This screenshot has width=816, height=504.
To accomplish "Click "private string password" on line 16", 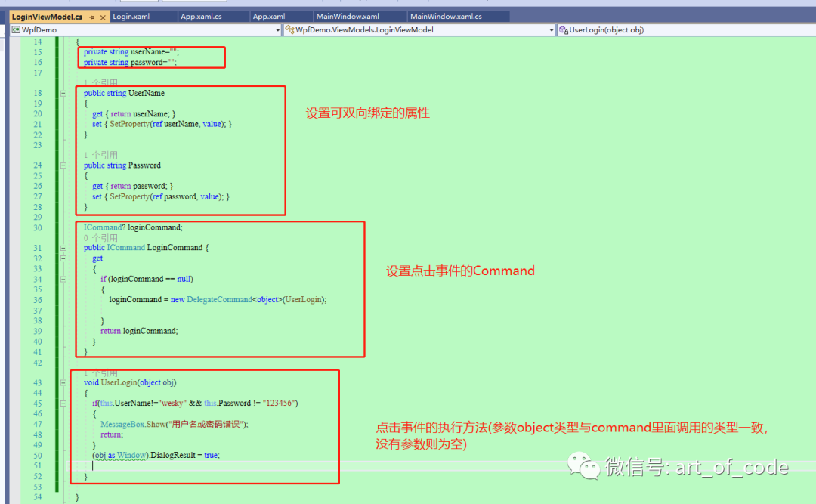I will (123, 63).
